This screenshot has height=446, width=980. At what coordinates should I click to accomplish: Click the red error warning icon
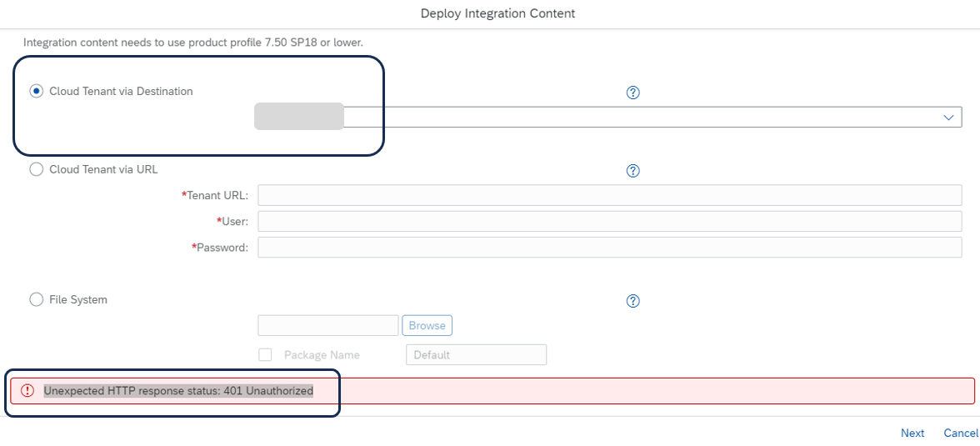click(x=27, y=390)
